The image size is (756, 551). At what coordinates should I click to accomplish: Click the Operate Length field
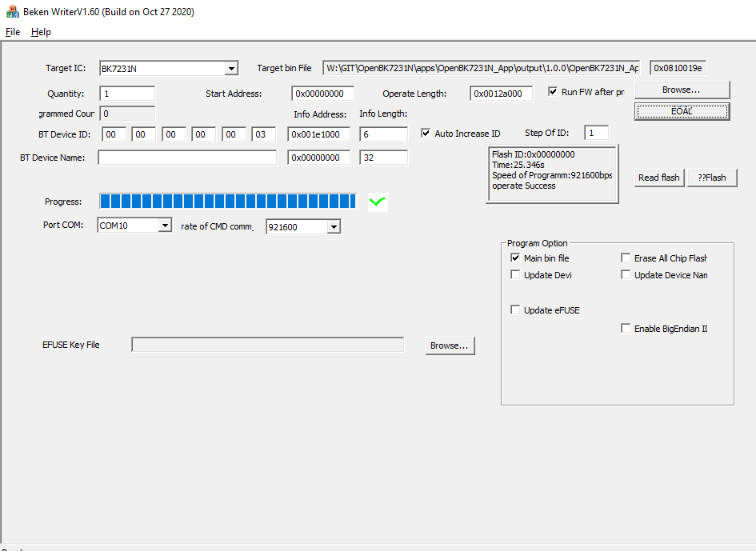pos(502,94)
